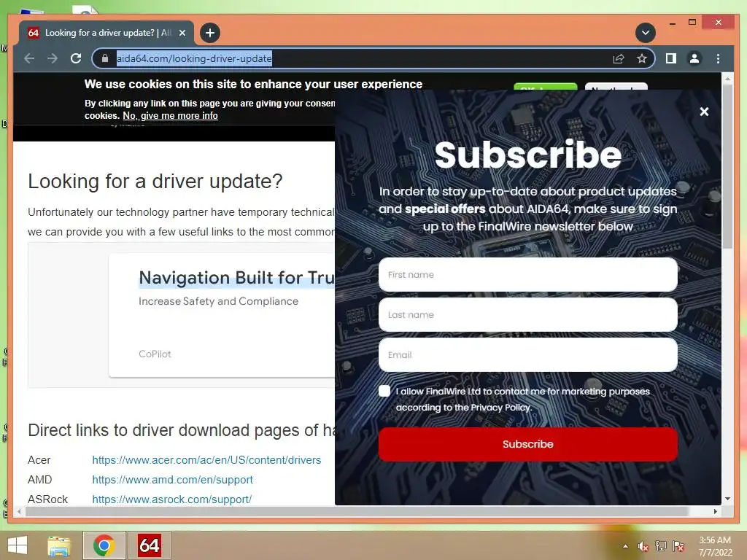Expand the tab search dropdown arrow
747x560 pixels.
646,33
